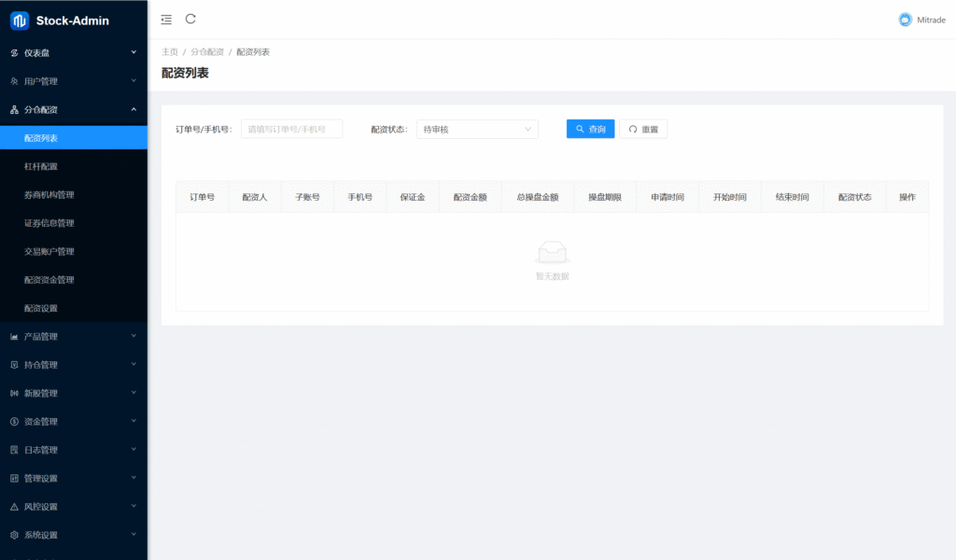Viewport: 956px width, 560px height.
Task: Click the 仪表盘 dashboard icon
Action: click(14, 53)
